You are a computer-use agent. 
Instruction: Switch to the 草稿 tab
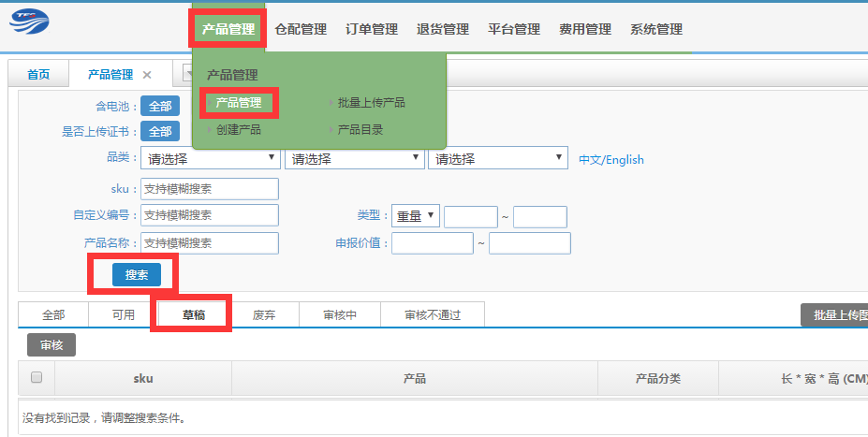click(195, 315)
